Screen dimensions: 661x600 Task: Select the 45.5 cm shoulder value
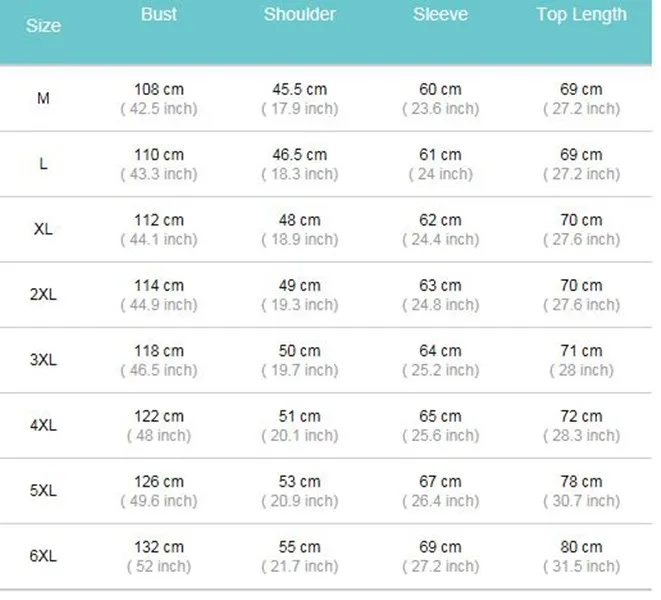299,90
